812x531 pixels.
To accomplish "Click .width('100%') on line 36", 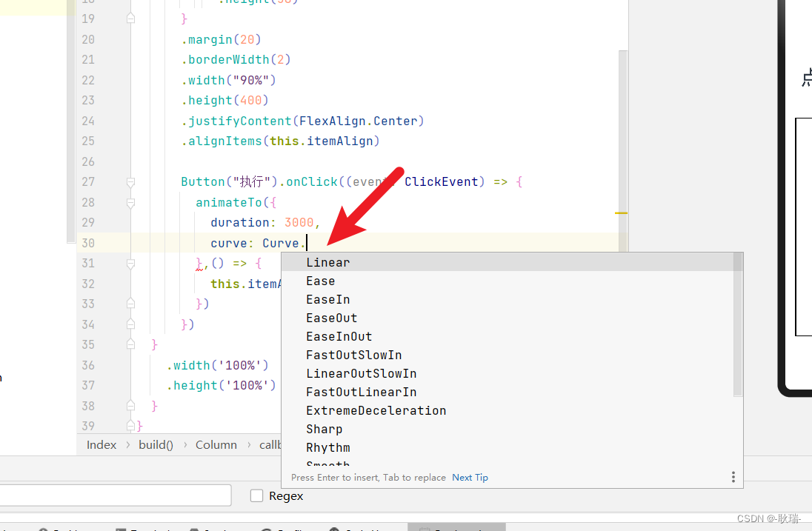I will (218, 365).
